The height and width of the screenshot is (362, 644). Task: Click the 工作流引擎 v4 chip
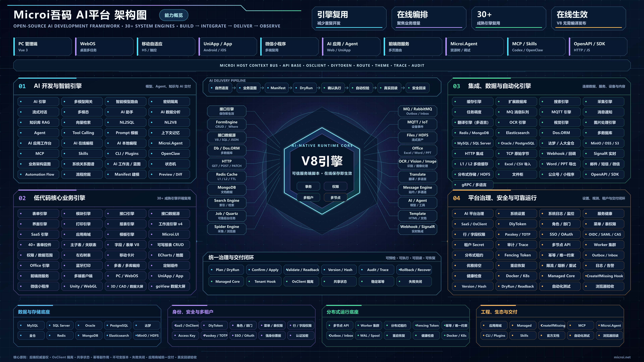(x=169, y=224)
